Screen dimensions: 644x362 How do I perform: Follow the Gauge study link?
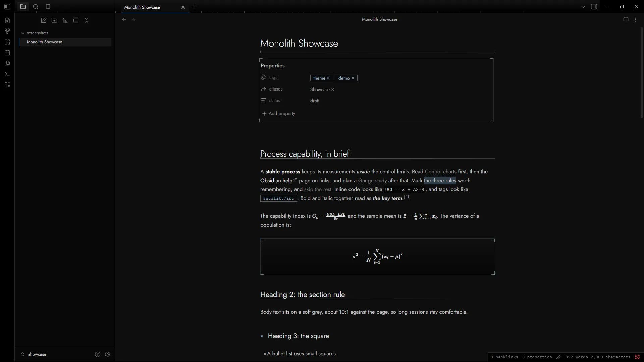coord(372,181)
